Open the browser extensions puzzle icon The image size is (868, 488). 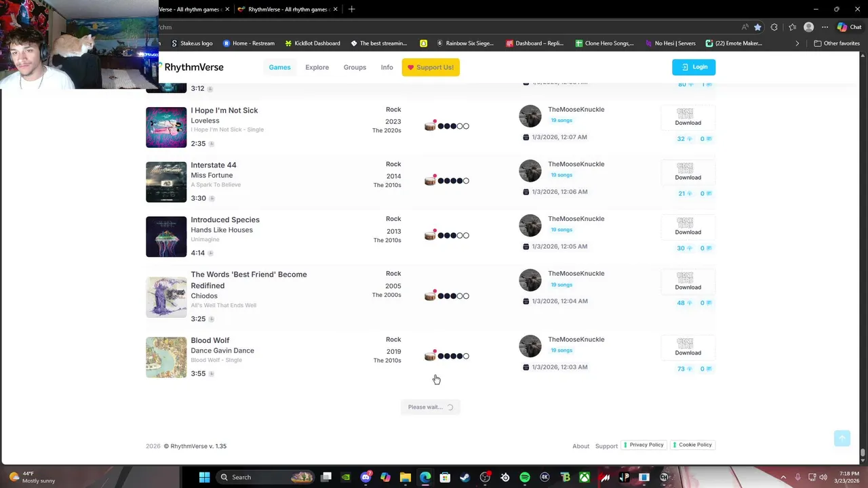point(774,27)
